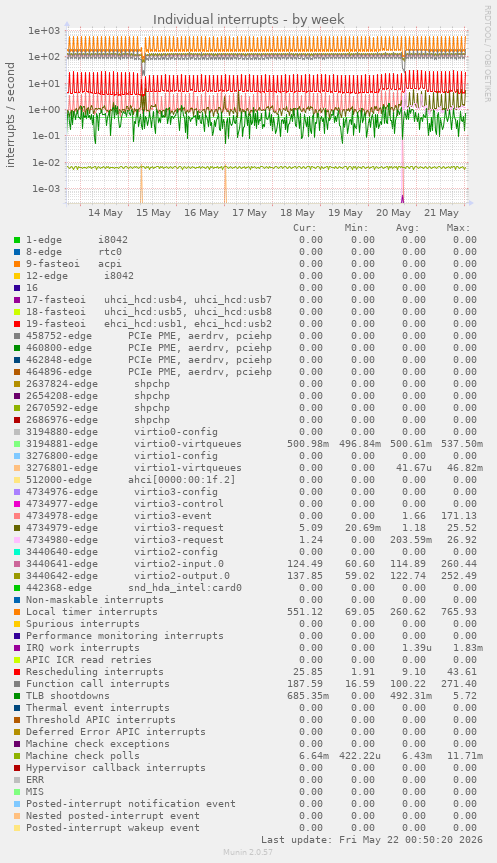Click the 1-edge i8042 legend swatch
The width and height of the screenshot is (497, 863).
(17, 239)
